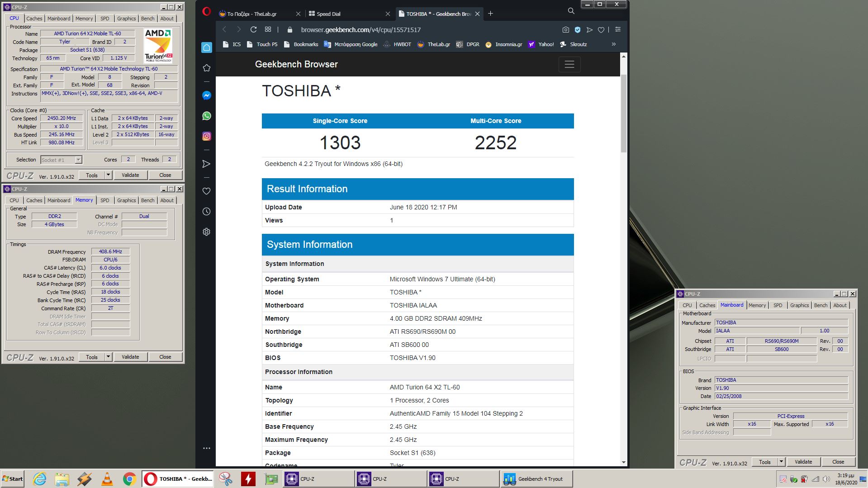This screenshot has height=488, width=868.
Task: Open new tab with plus button
Action: click(x=490, y=14)
